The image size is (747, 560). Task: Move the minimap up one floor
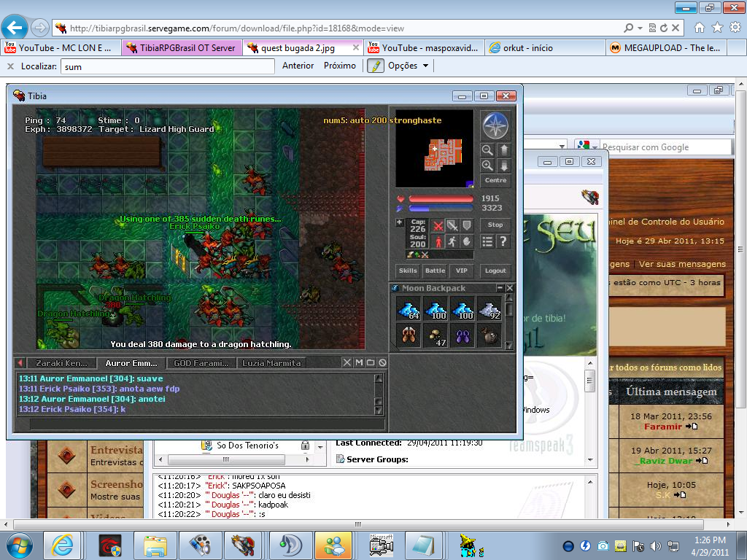(504, 150)
